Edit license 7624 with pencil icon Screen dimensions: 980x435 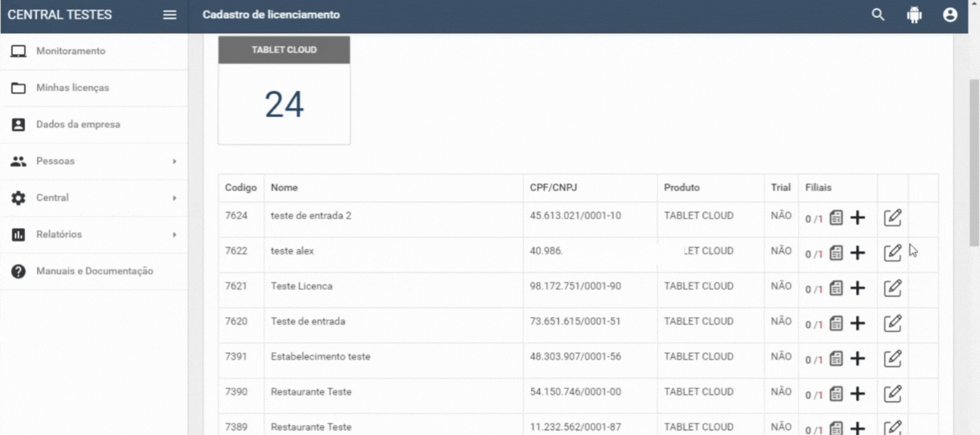[x=892, y=217]
